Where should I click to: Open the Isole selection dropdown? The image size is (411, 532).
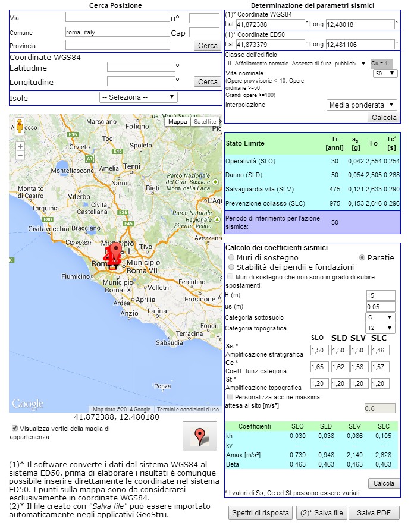138,97
